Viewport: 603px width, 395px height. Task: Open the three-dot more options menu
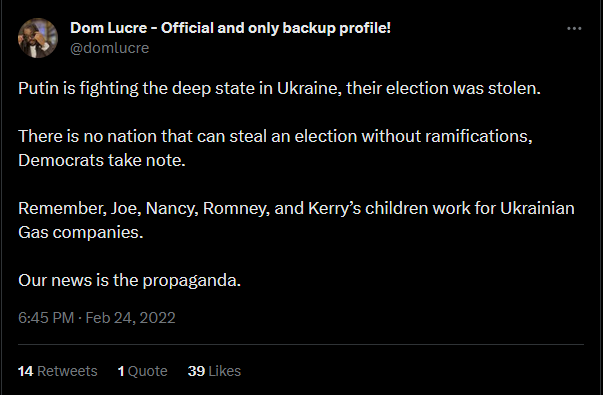pyautogui.click(x=574, y=28)
